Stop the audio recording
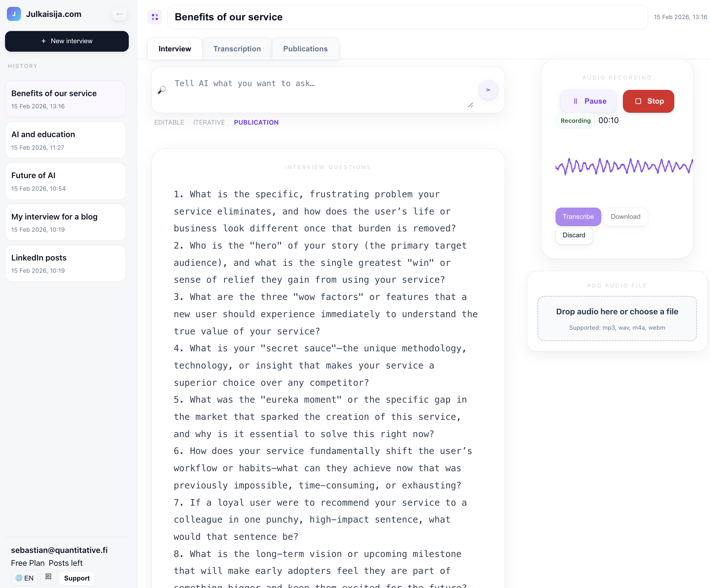This screenshot has height=588, width=710. click(x=648, y=101)
